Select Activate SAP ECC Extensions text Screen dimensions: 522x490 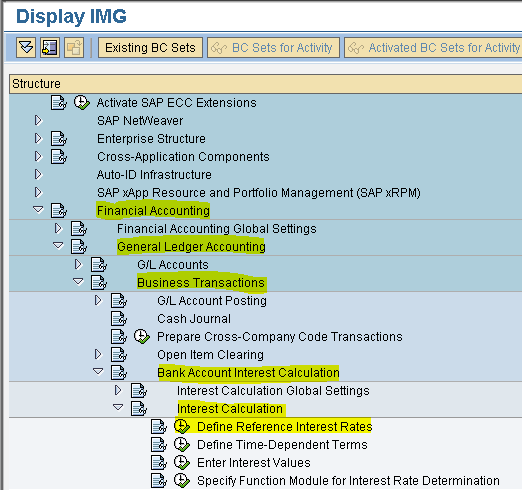(x=177, y=103)
